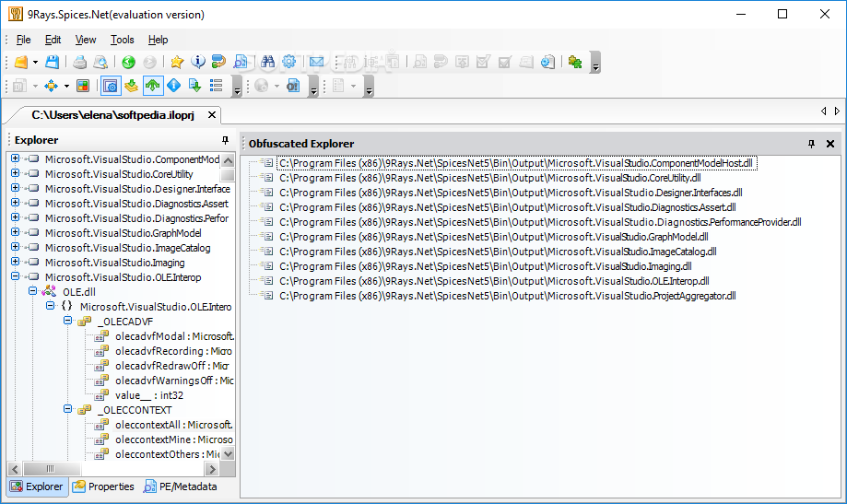Expand Microsoft.VisualStudio.ComponentMod node
The height and width of the screenshot is (504, 847).
[x=15, y=158]
